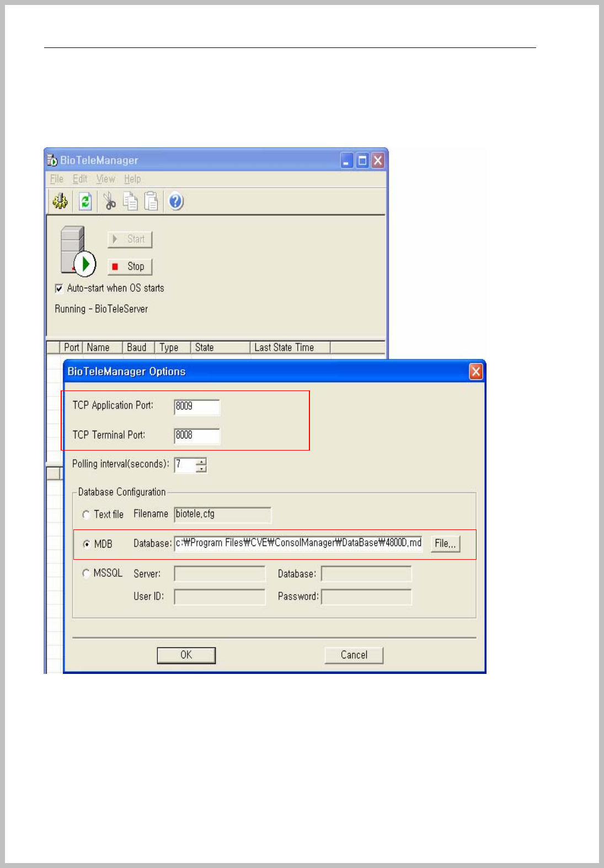Open the Edit menu
The image size is (604, 868).
80,179
